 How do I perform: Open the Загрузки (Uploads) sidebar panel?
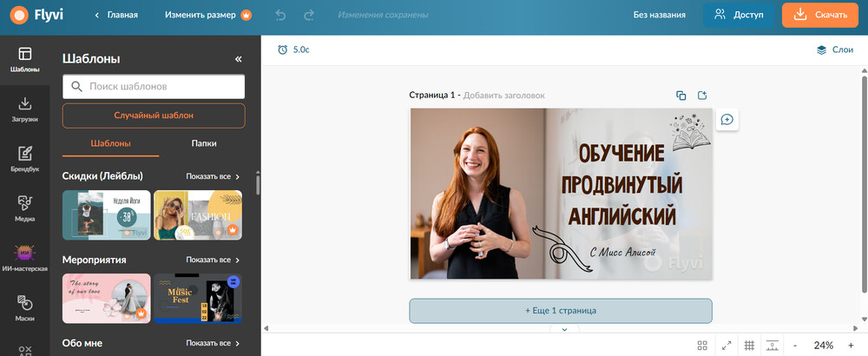pos(24,109)
